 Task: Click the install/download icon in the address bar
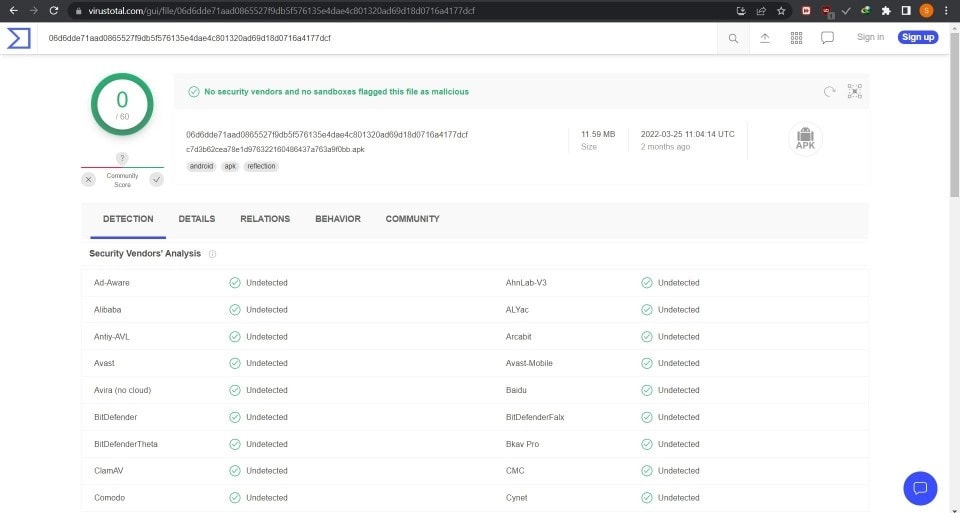[x=741, y=10]
